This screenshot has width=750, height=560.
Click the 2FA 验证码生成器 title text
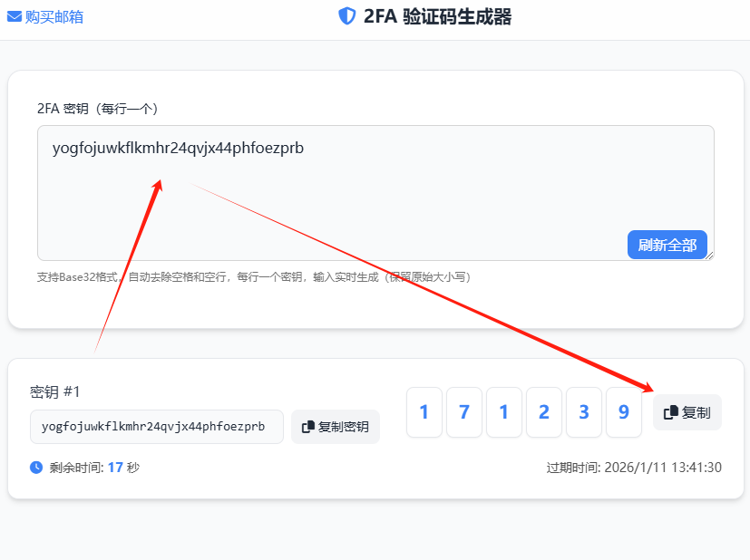pos(437,16)
